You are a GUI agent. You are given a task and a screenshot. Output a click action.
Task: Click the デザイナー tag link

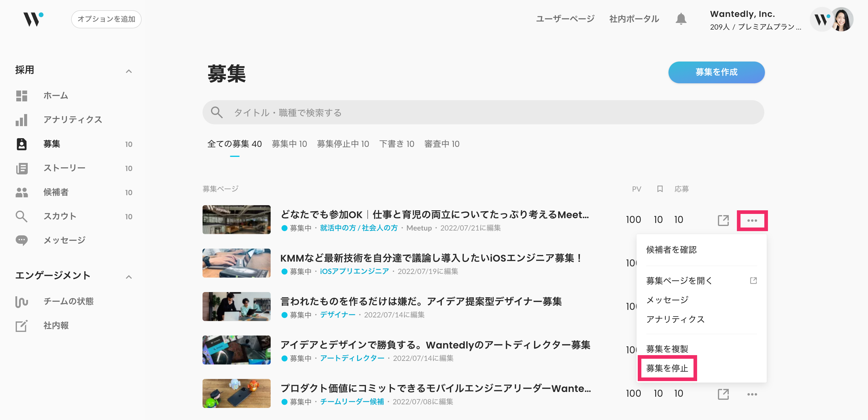337,315
